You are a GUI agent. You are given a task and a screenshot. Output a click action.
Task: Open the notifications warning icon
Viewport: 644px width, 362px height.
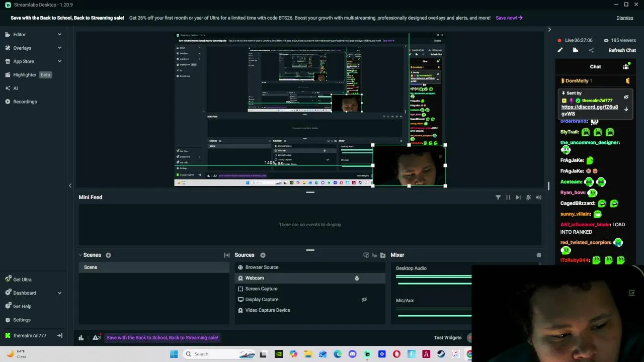pyautogui.click(x=97, y=337)
